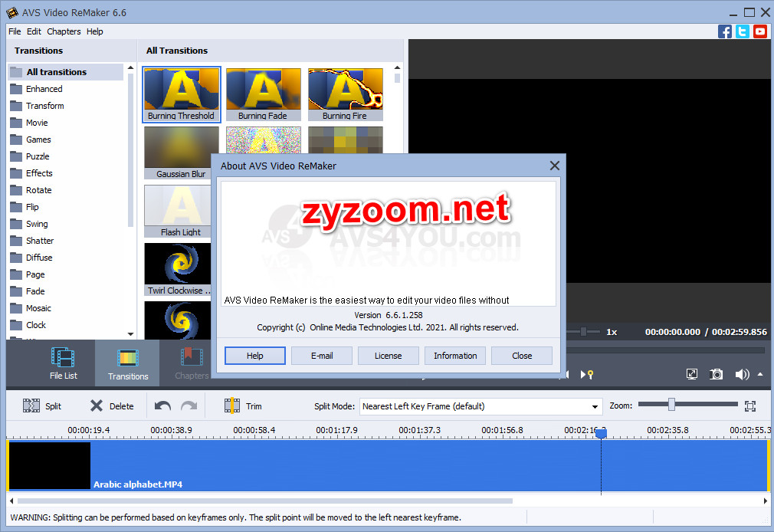Screen dimensions: 774x532
Task: Open the File List panel
Action: pos(63,363)
